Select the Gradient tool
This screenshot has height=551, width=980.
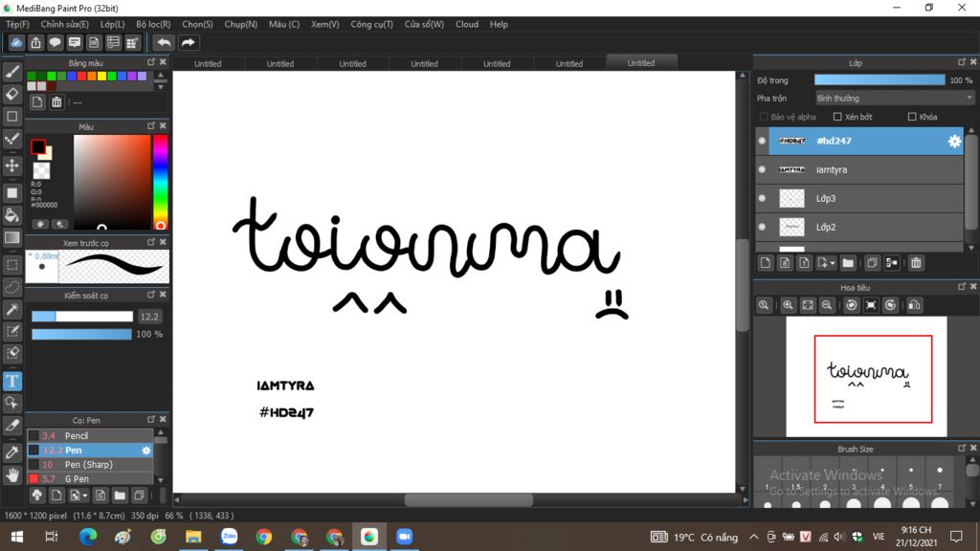pos(11,238)
